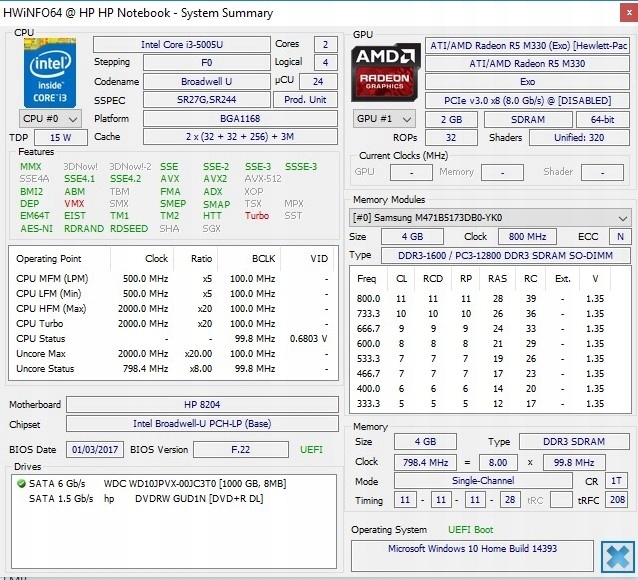Click the GPU memory 2 GB field

[x=451, y=119]
